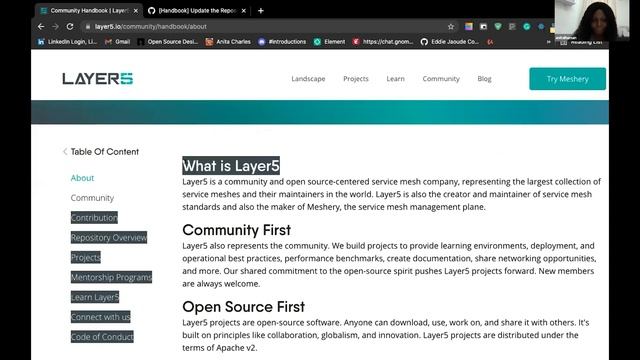
Task: Click the site lock icon in address bar
Action: click(87, 27)
